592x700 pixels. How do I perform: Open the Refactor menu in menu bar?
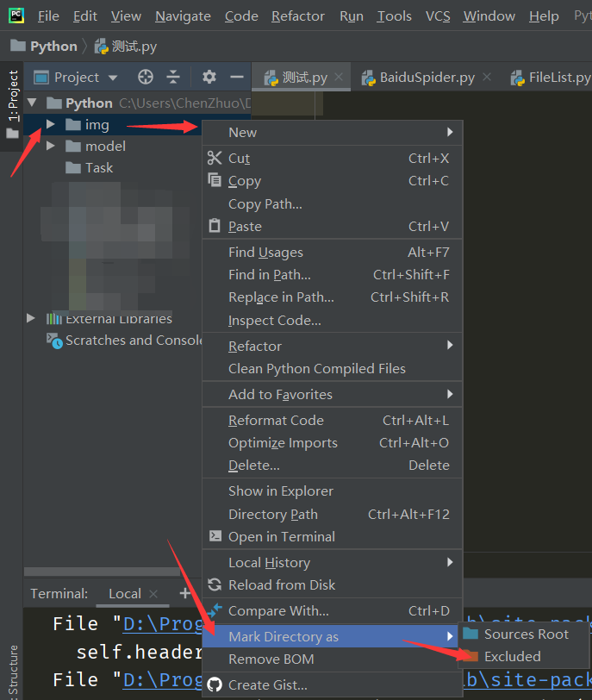tap(298, 16)
